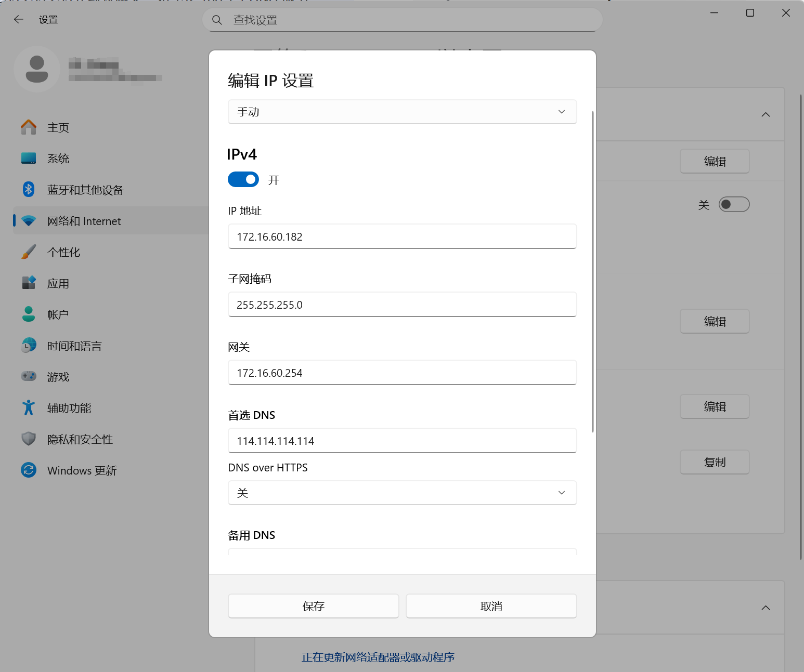This screenshot has height=672, width=804.
Task: Collapse the top section chevron on right
Action: pyautogui.click(x=766, y=114)
